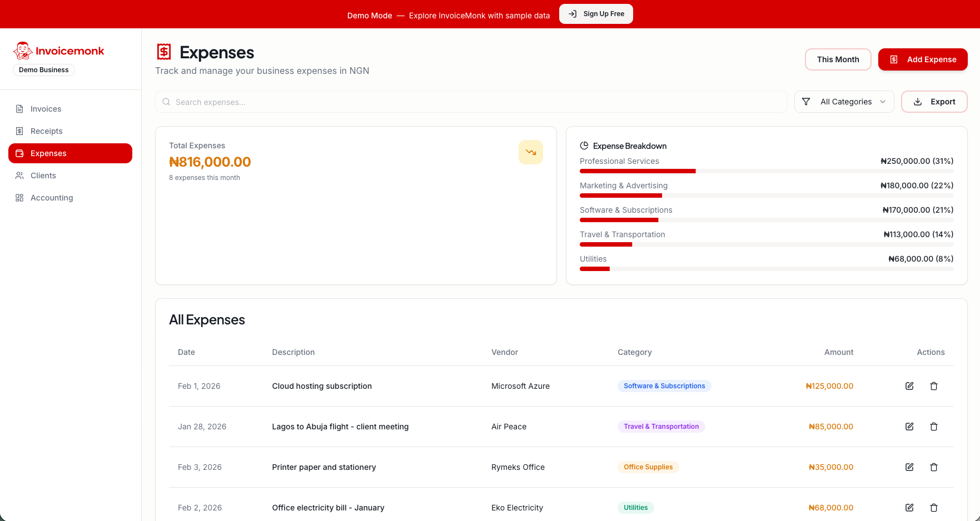Open Invoices in the sidebar

(x=70, y=109)
